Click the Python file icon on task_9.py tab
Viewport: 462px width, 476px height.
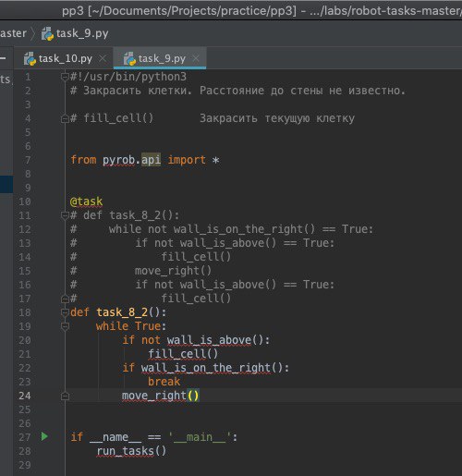point(129,59)
